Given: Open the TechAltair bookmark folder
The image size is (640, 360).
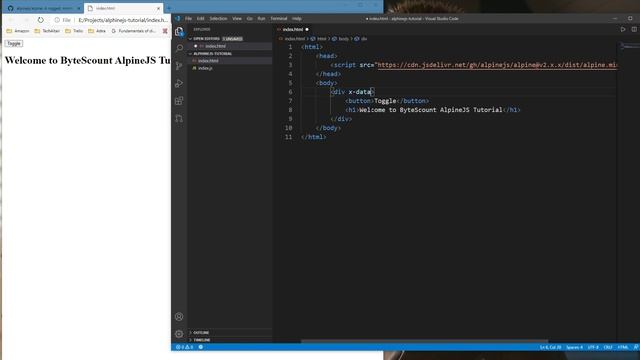Looking at the screenshot, I should coord(47,31).
